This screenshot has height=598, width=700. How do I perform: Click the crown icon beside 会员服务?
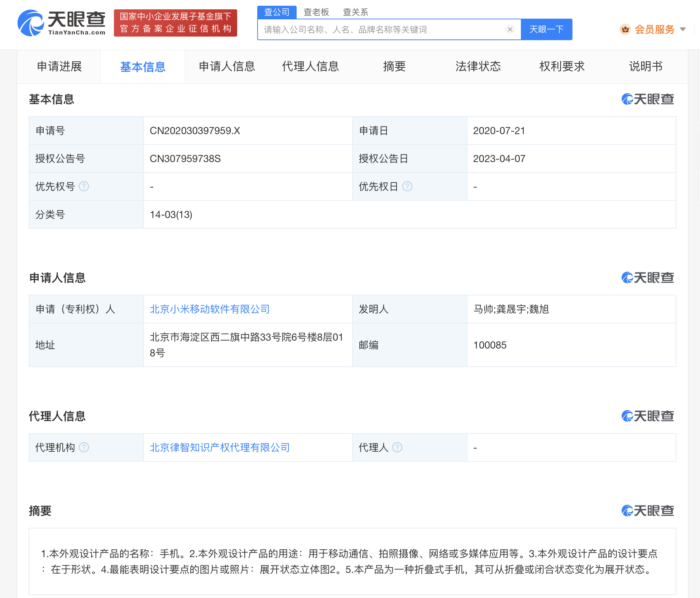point(625,29)
